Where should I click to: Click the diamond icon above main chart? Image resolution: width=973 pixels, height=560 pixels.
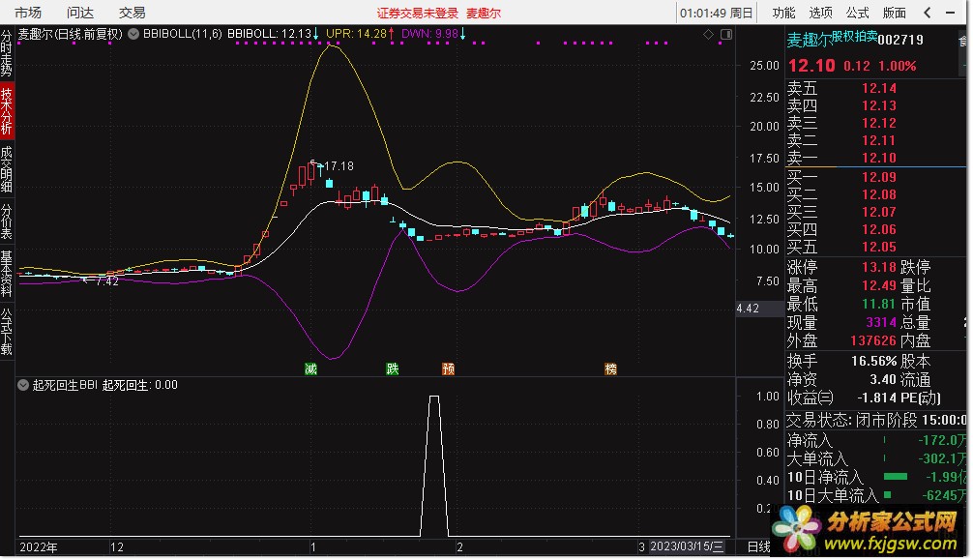tap(708, 34)
